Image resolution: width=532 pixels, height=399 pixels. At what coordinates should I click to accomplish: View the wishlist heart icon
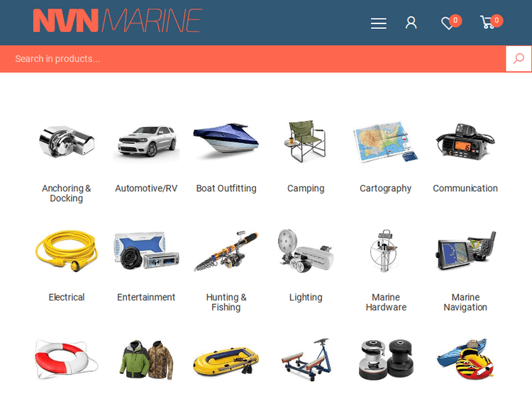pos(451,23)
